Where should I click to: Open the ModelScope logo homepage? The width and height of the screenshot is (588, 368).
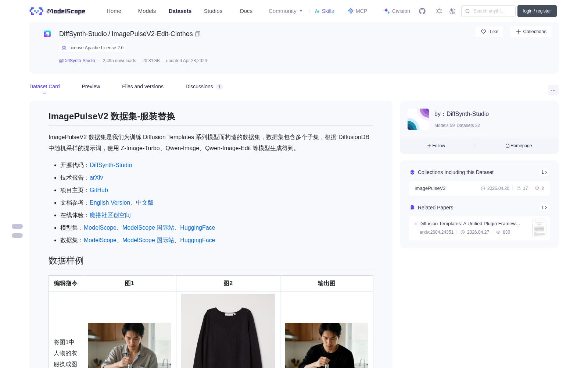58,11
